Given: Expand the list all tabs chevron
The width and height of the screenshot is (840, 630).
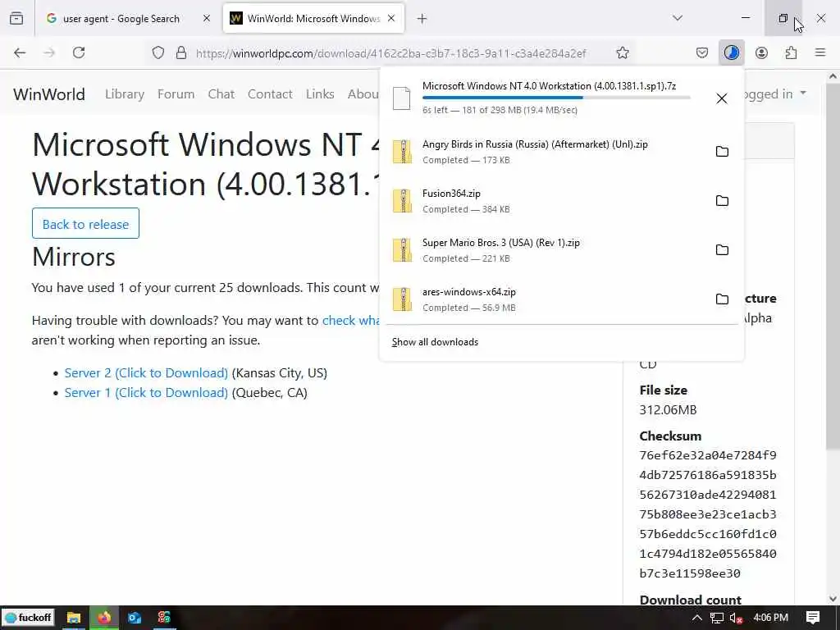Looking at the screenshot, I should coord(678,18).
